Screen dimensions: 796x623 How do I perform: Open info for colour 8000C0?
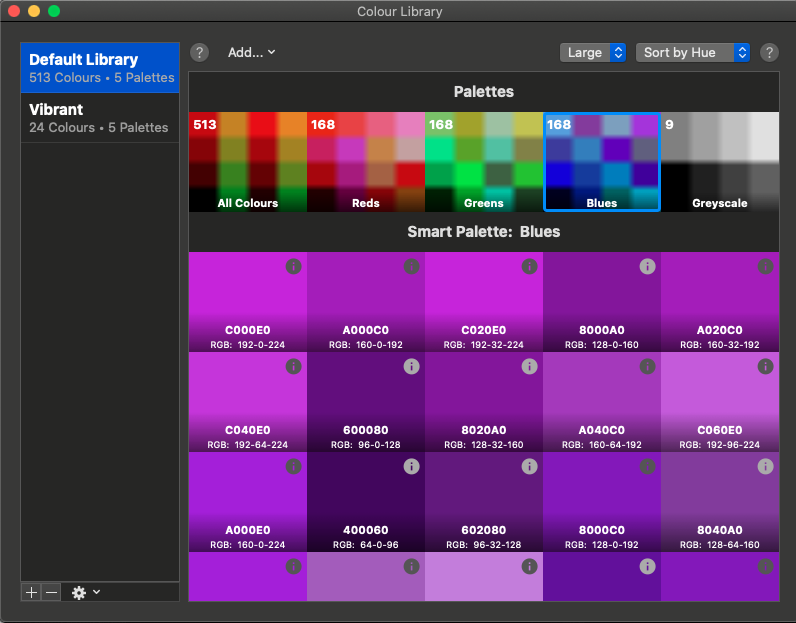(647, 466)
